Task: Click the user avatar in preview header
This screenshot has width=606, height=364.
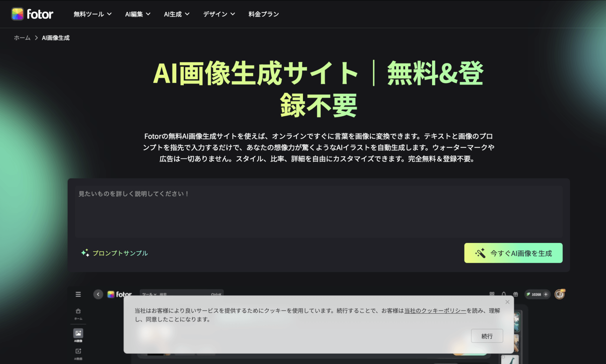Action: [559, 294]
